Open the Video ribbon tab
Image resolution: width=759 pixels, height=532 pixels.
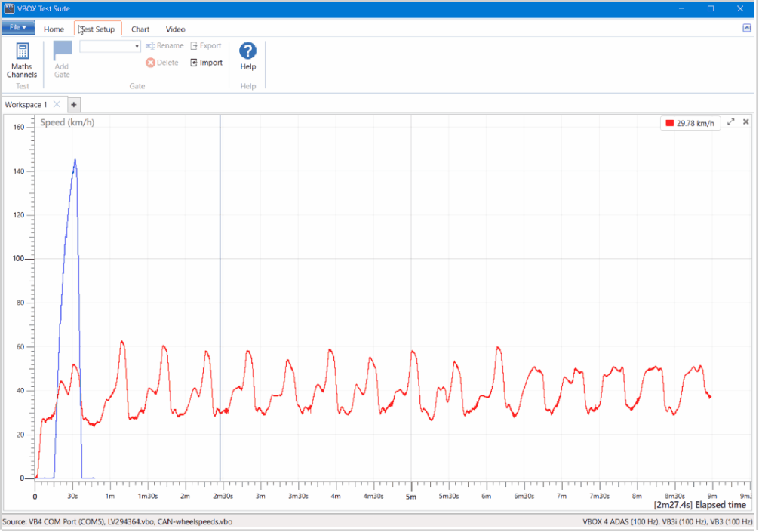pyautogui.click(x=175, y=29)
